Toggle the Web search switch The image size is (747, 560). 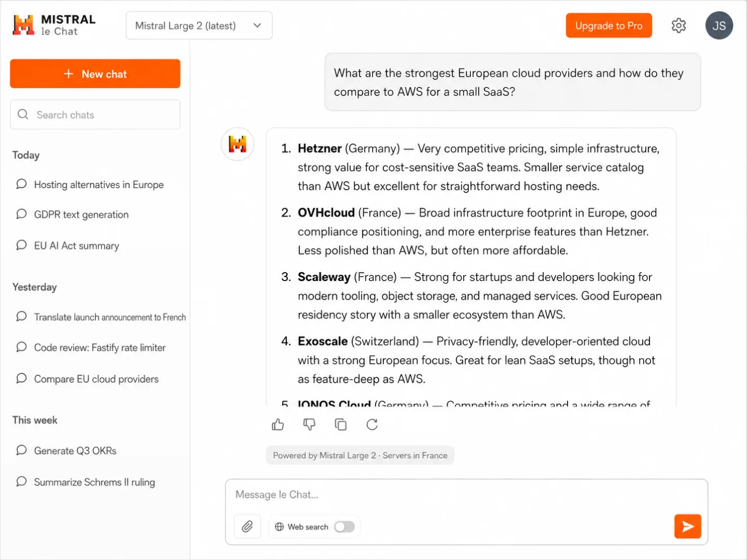[344, 527]
